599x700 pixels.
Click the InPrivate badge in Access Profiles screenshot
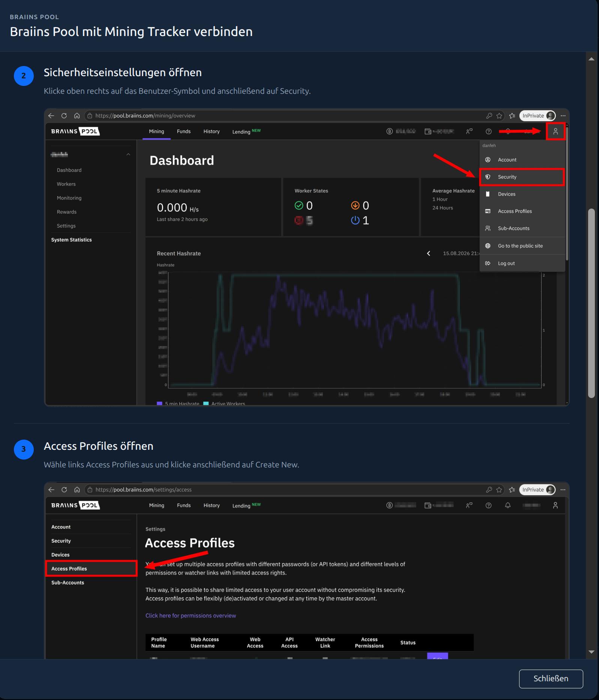click(x=537, y=490)
